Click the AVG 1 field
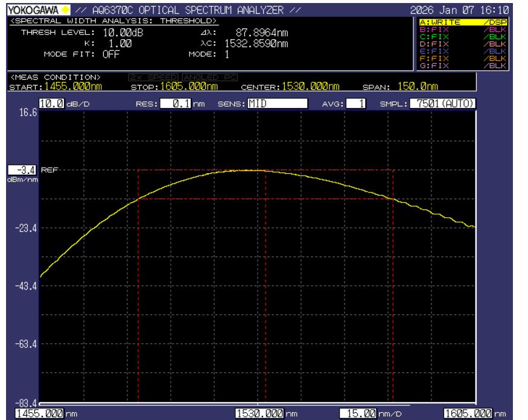 (356, 103)
